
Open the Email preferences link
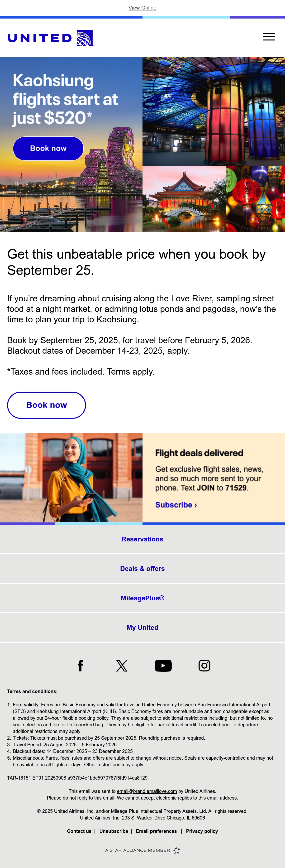pos(156,831)
